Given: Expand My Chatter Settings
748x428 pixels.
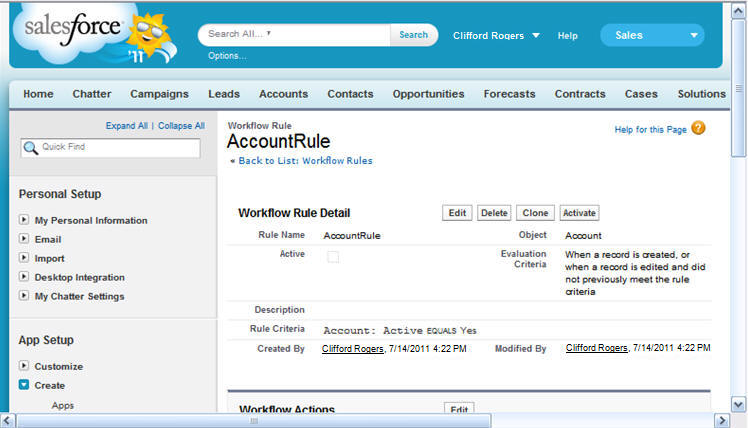Looking at the screenshot, I should (x=24, y=295).
